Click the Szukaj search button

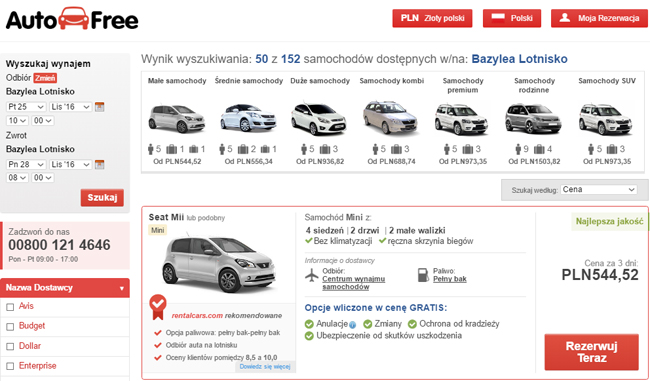[x=102, y=198]
